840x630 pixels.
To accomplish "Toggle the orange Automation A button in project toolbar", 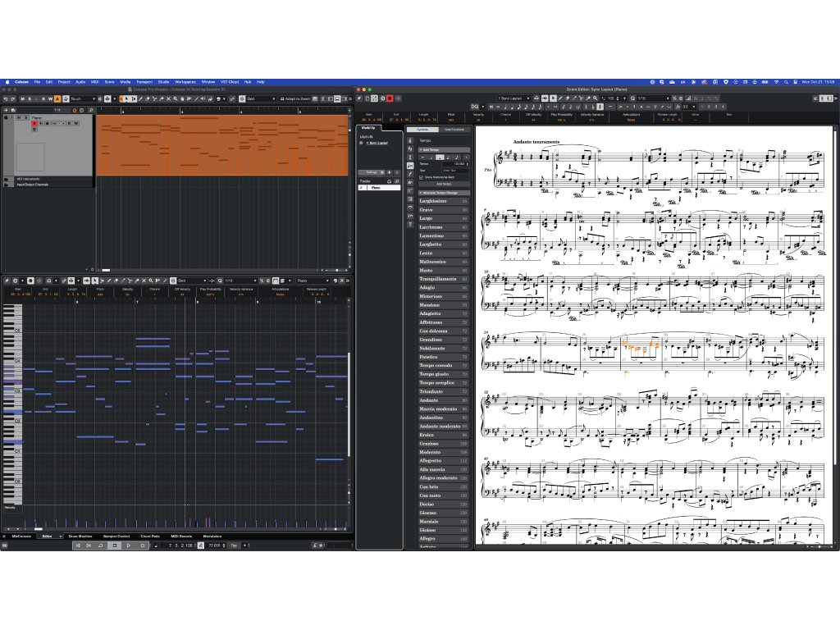I will (58, 98).
